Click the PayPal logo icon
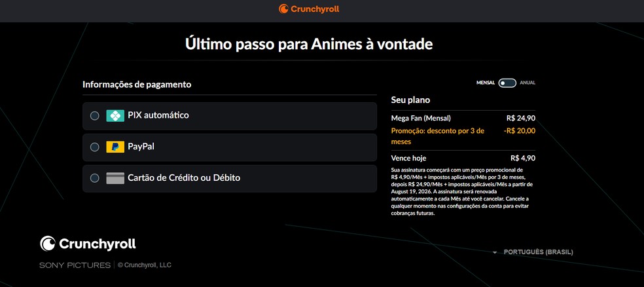The image size is (644, 287). 115,147
